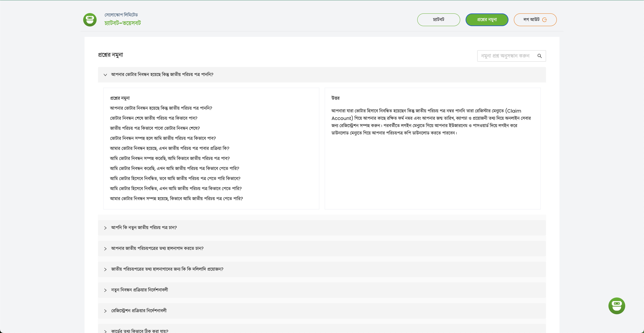Expand আপনার জাতীয় পরিচয়পত্রের তথ্য হালনাগাদ করতে চান?
The width and height of the screenshot is (644, 333).
pyautogui.click(x=322, y=248)
